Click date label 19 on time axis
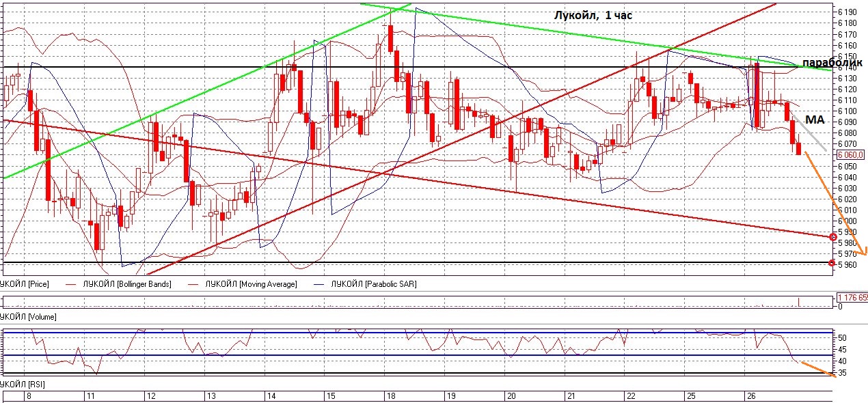 450,396
